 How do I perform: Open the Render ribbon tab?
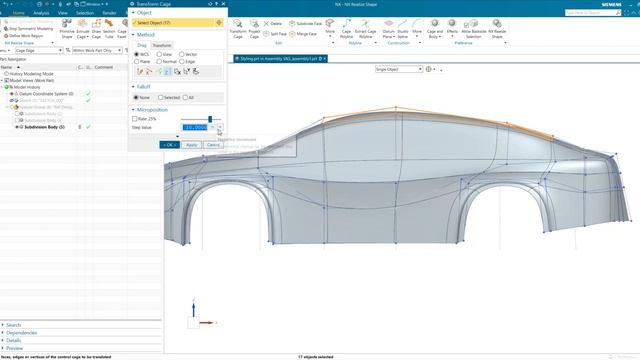pos(109,13)
